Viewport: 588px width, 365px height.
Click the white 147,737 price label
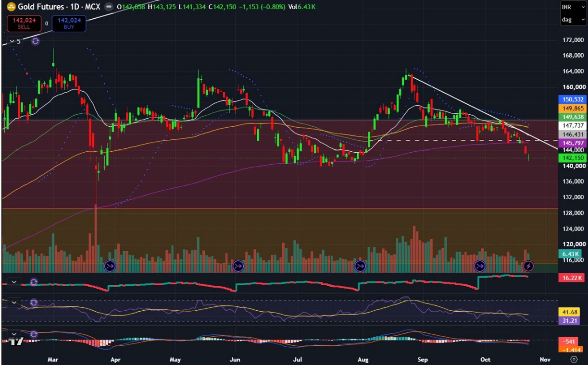(x=572, y=125)
